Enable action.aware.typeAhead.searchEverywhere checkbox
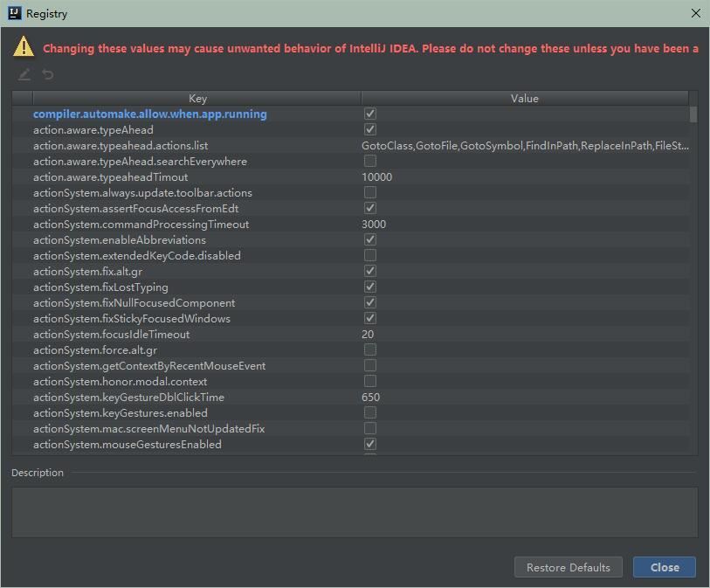 369,160
